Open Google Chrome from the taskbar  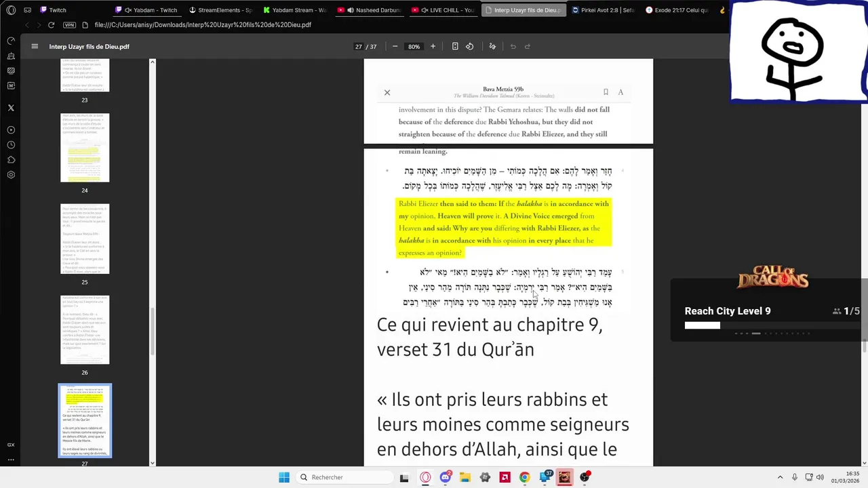[x=524, y=477]
